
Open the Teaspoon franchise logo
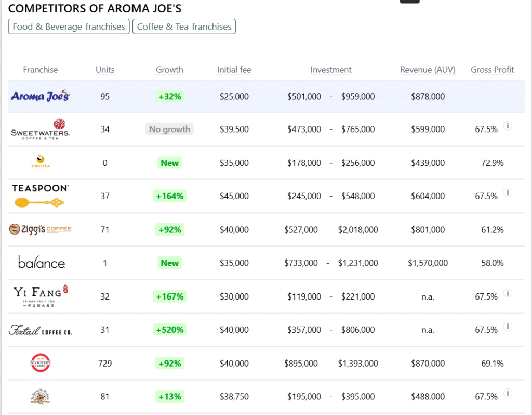point(41,196)
